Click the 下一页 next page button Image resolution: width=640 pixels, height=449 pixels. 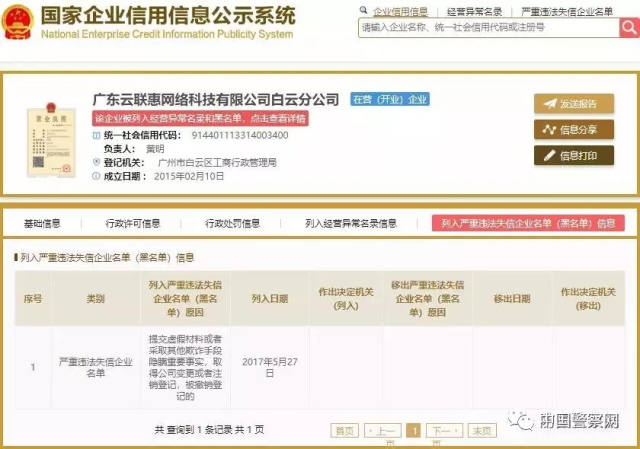pyautogui.click(x=443, y=430)
